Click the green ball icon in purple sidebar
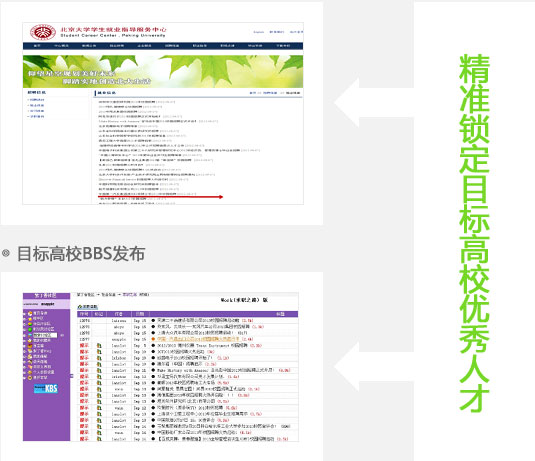The width and height of the screenshot is (535, 461). tap(30, 329)
